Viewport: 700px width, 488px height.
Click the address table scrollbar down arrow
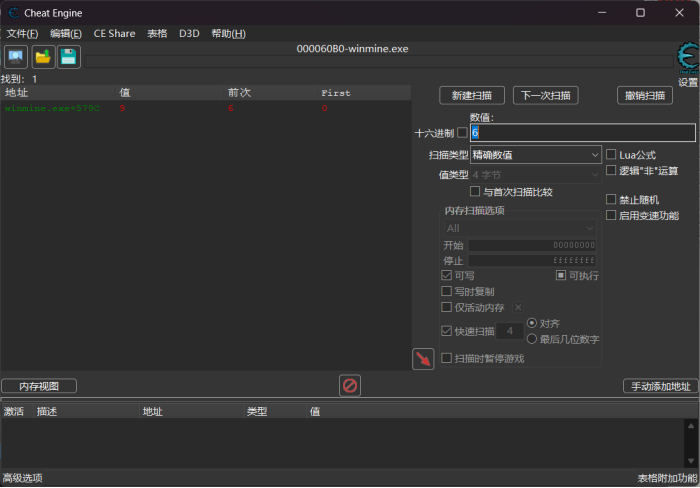(691, 461)
